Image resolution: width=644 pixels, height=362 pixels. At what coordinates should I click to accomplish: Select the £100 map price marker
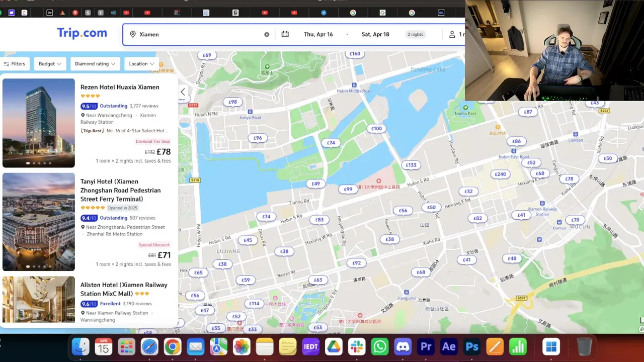[x=376, y=129]
